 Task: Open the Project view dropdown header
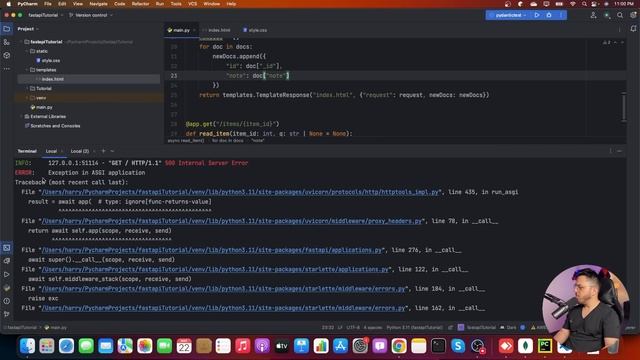point(28,29)
